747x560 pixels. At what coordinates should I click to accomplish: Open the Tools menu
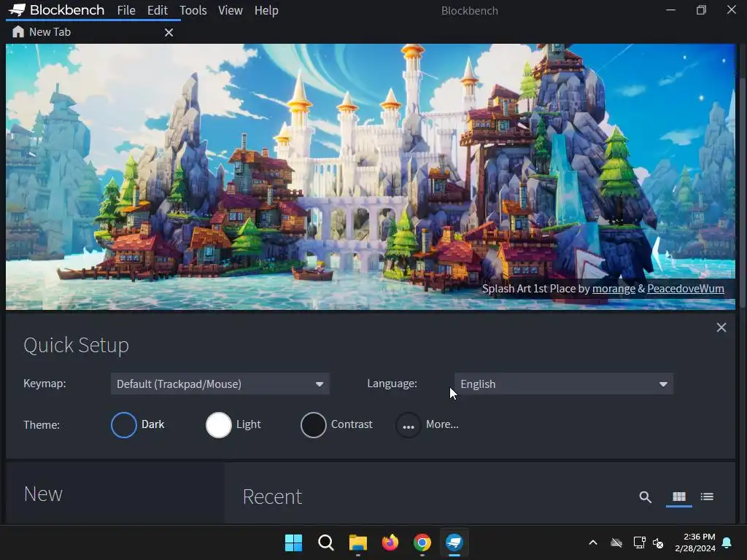click(193, 10)
